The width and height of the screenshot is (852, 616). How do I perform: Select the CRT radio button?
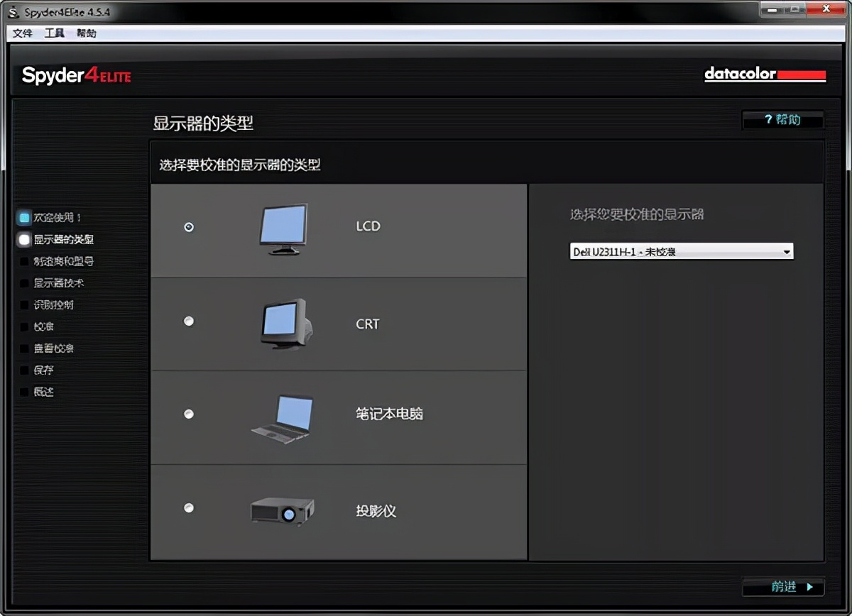[x=188, y=321]
